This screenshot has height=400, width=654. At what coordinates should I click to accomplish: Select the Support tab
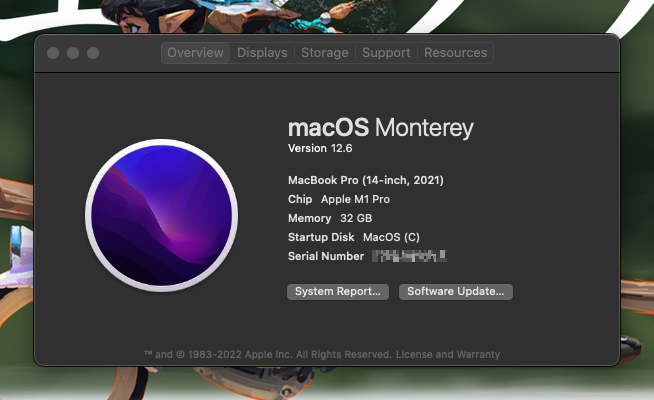(386, 53)
